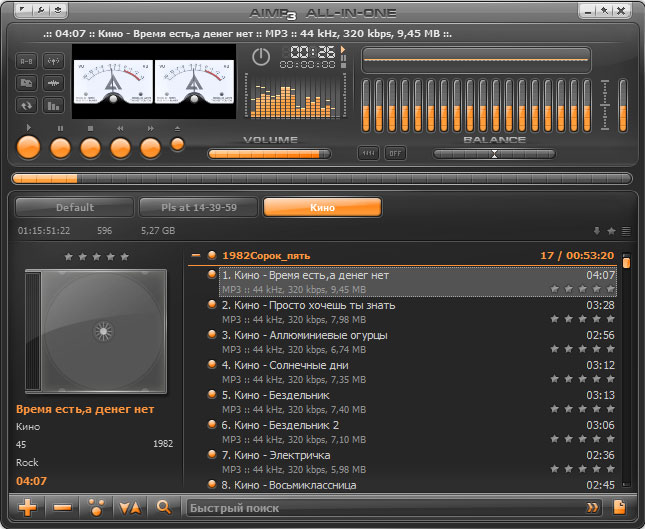
Task: Select track 5. Кино - Бездельник
Action: tap(418, 402)
